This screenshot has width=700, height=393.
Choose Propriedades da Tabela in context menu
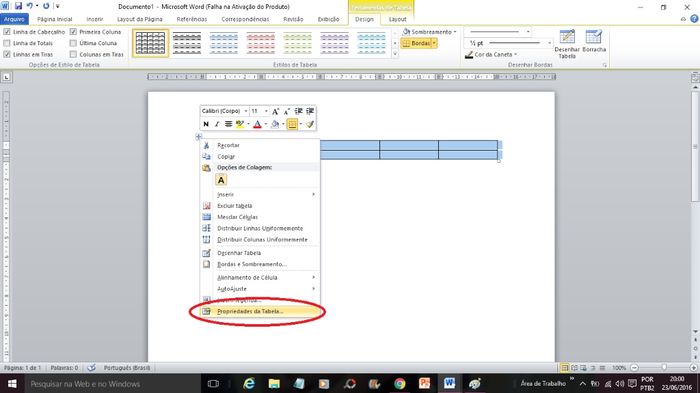coord(260,311)
